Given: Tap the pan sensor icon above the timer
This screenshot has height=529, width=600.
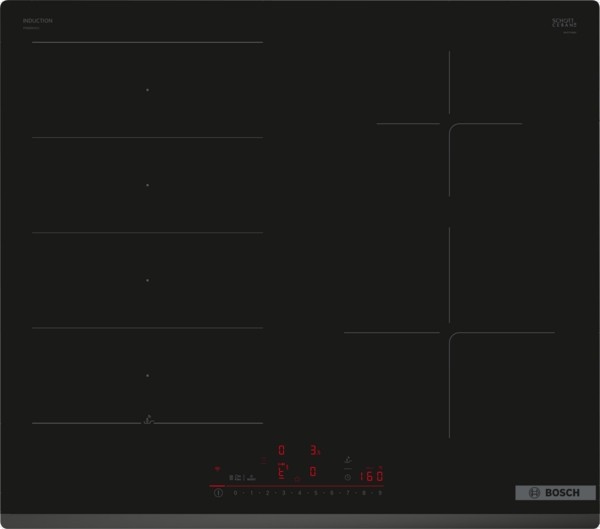Looking at the screenshot, I should [347, 460].
